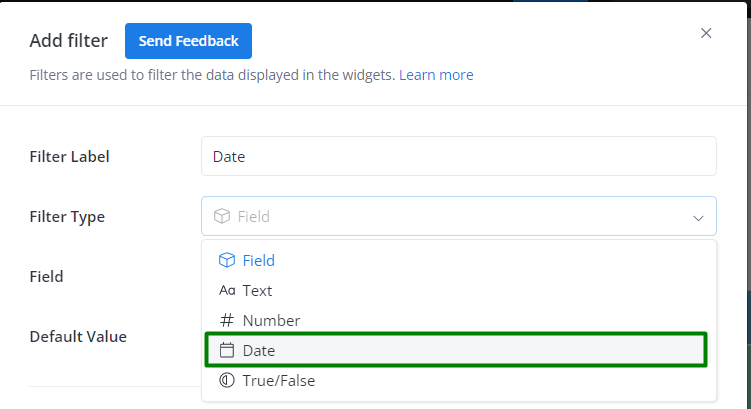Click the Aa icon for Text type

click(x=227, y=290)
